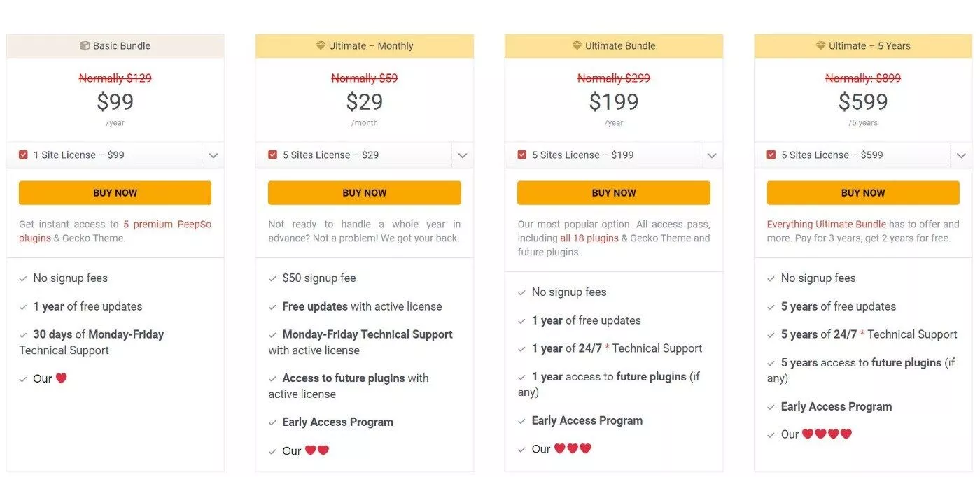Click the four hearts in 5 Years plan
The width and height of the screenshot is (980, 477).
coord(827,434)
